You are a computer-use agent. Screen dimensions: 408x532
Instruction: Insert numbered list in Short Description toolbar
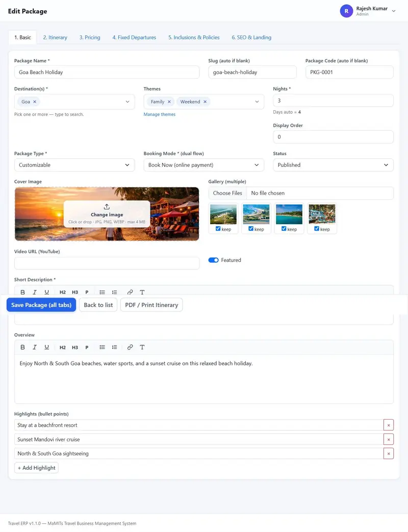tap(115, 292)
